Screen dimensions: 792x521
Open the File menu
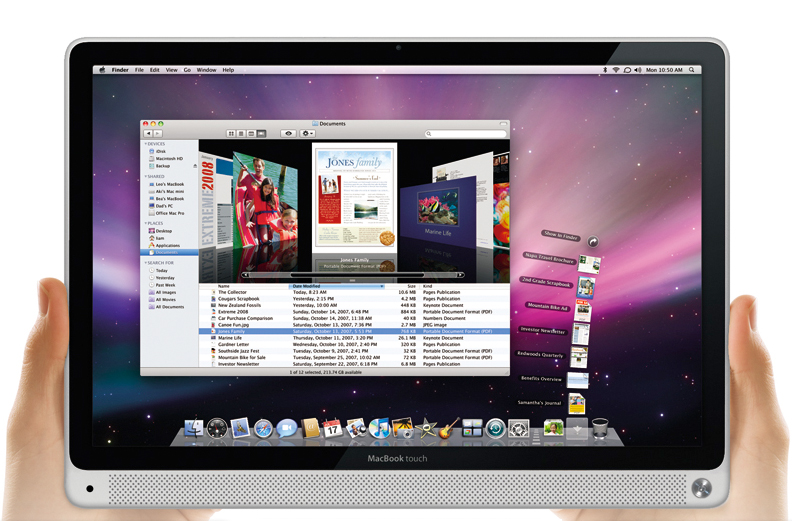coord(139,70)
